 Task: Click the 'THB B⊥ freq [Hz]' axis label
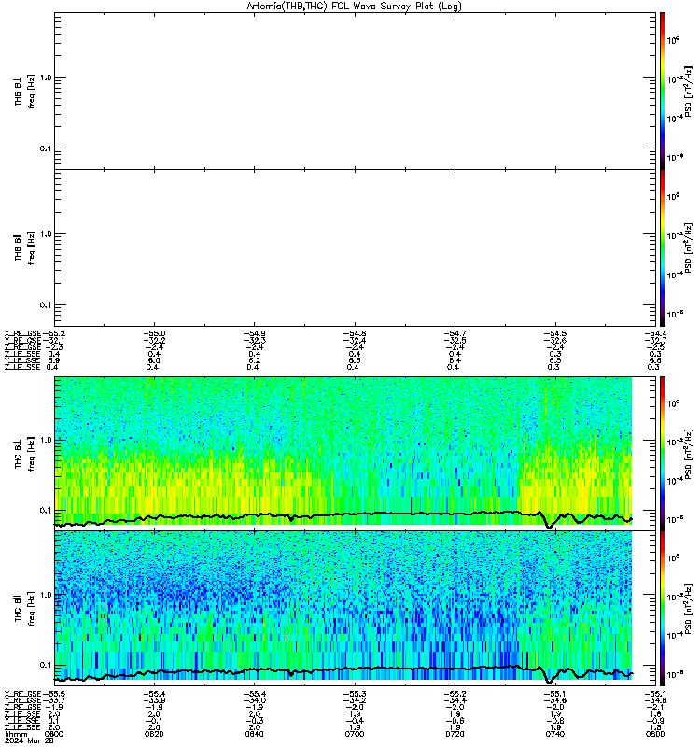pos(24,91)
